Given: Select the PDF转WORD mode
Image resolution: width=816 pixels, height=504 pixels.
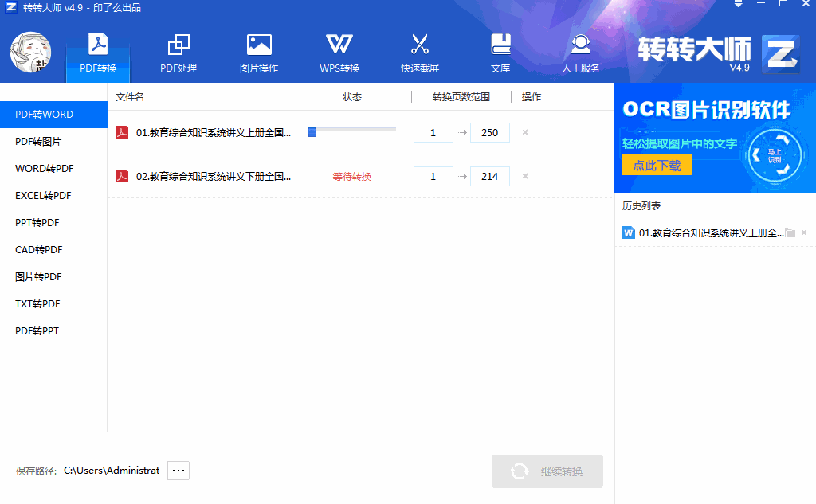Looking at the screenshot, I should point(53,115).
